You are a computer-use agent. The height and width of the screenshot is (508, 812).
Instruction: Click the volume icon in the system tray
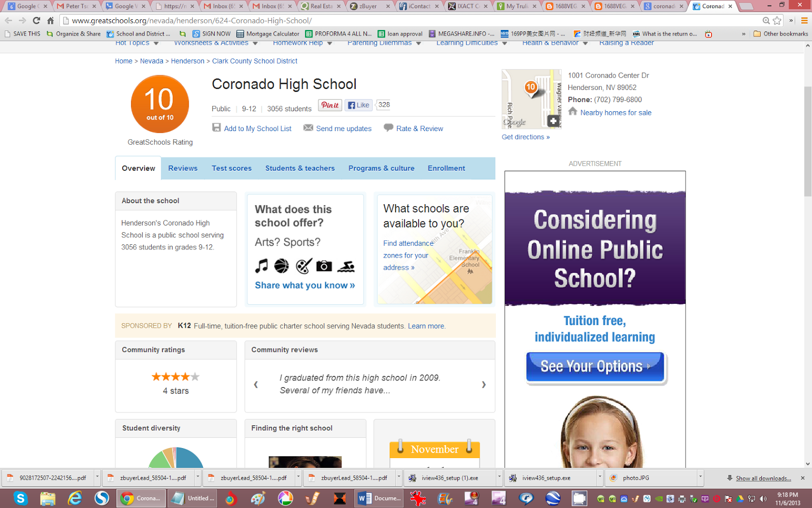click(763, 499)
